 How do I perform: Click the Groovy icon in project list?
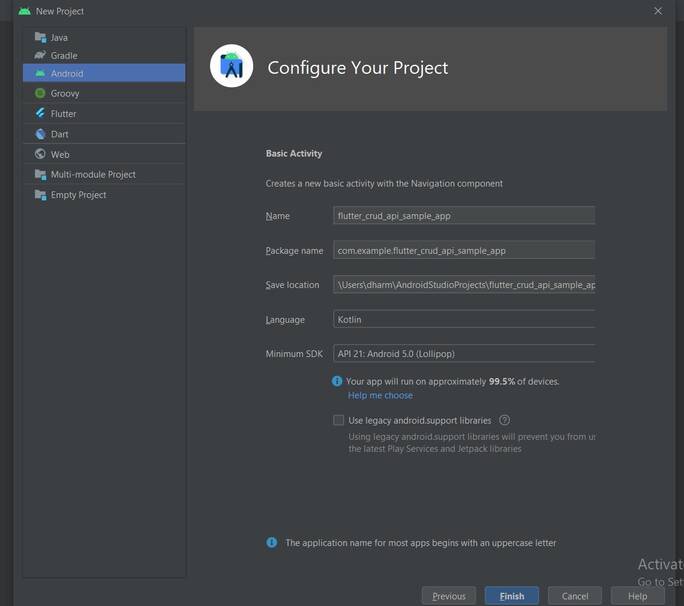click(40, 93)
